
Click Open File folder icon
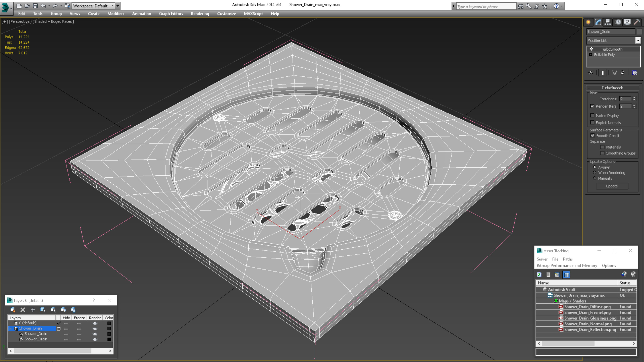[x=27, y=6]
